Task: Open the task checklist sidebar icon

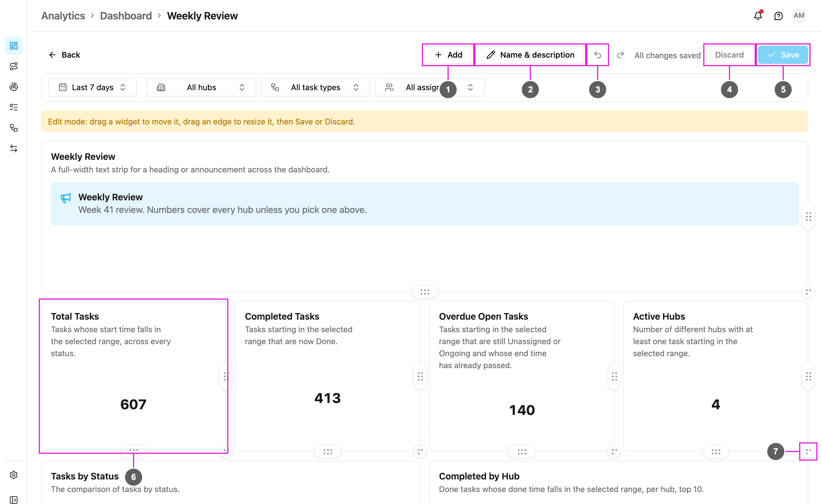Action: (14, 107)
